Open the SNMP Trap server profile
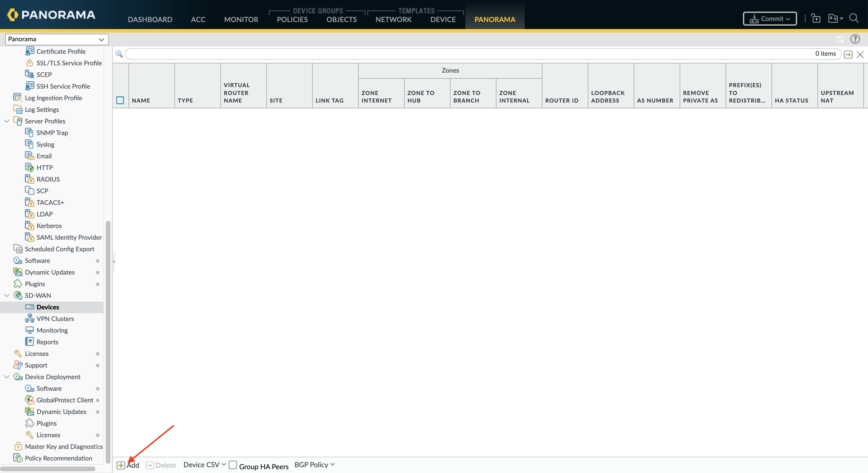The height and width of the screenshot is (473, 868). (x=53, y=132)
